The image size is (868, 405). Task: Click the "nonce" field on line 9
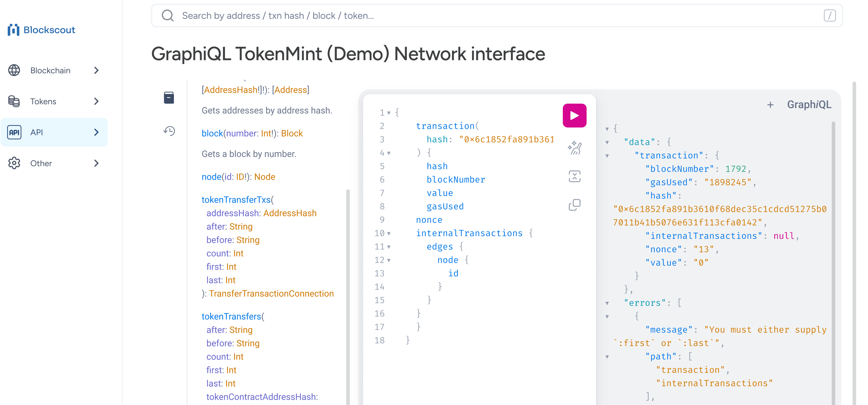click(429, 220)
